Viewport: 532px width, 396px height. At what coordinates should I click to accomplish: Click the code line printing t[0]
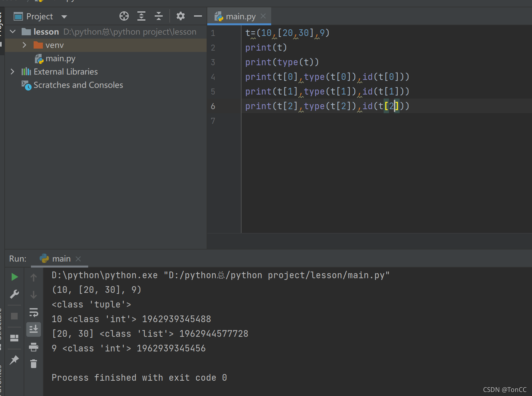coord(327,77)
